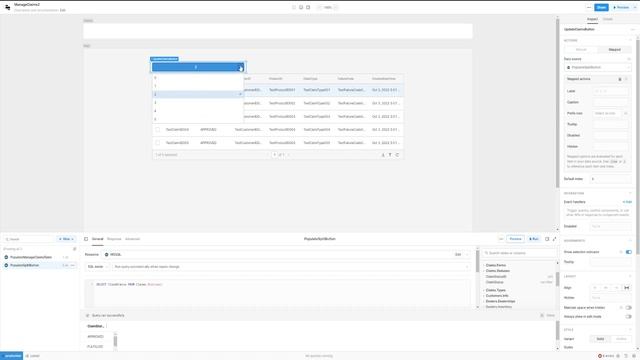Collapse the Actions section
This screenshot has width=640, height=360.
(x=630, y=40)
